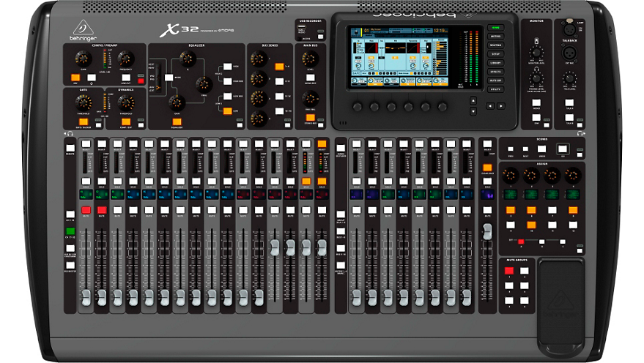The image size is (644, 363).
Task: Click the Phones Level knob
Action: click(536, 78)
